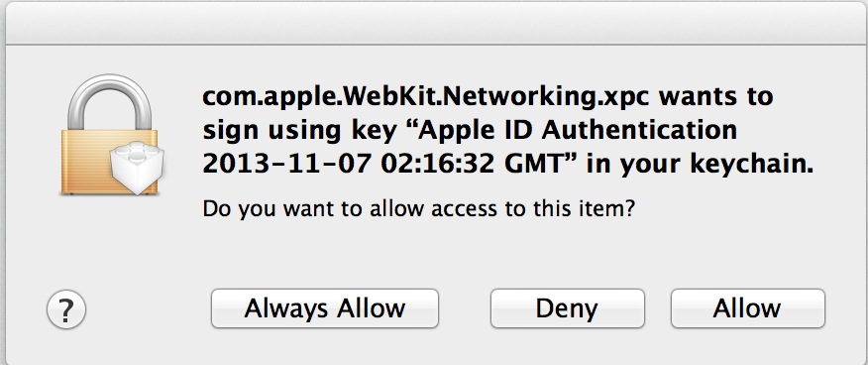Click the "wants to" words in heading
The image size is (868, 365).
715,98
